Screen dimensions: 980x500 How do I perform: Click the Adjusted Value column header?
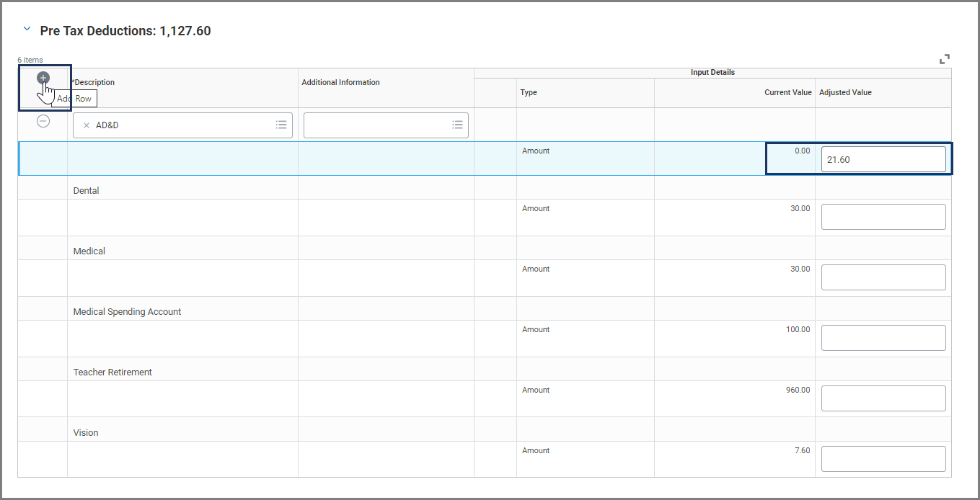pos(845,92)
